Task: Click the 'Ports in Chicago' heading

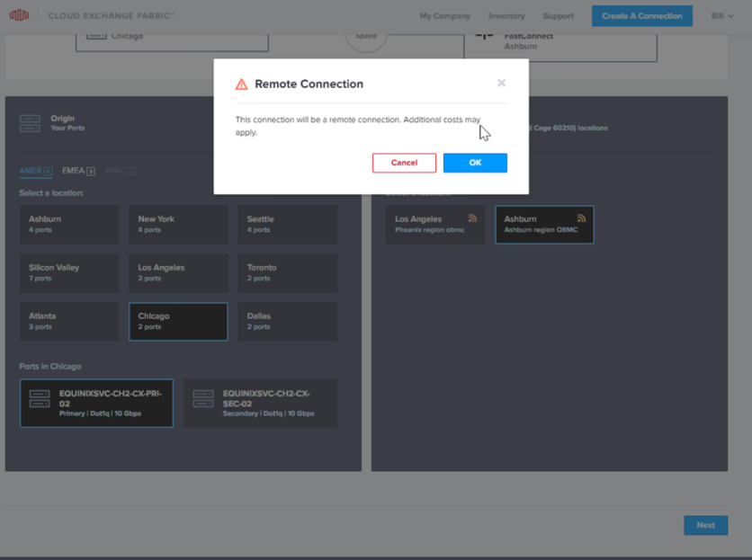Action: click(50, 367)
